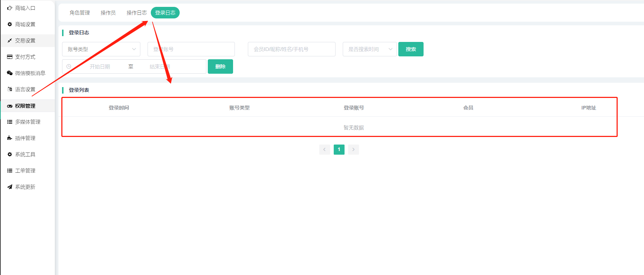Click the clock icon in date range field
The image size is (644, 275).
[x=69, y=66]
